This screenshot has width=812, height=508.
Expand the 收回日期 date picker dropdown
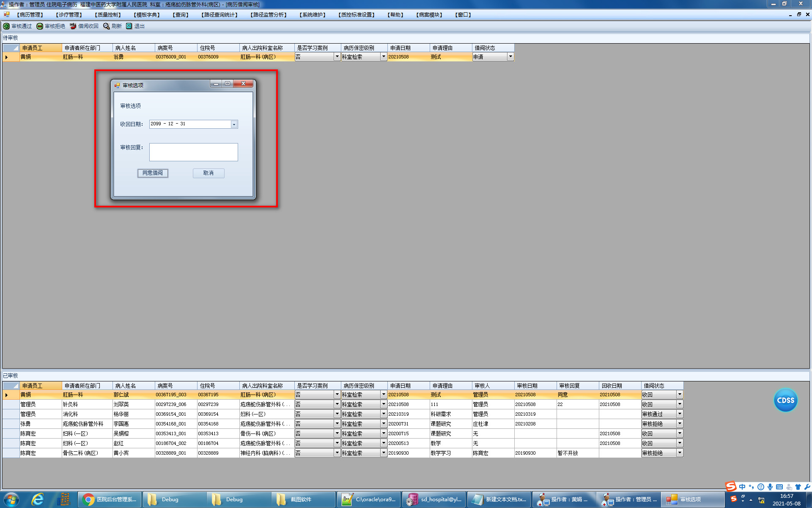coord(234,124)
